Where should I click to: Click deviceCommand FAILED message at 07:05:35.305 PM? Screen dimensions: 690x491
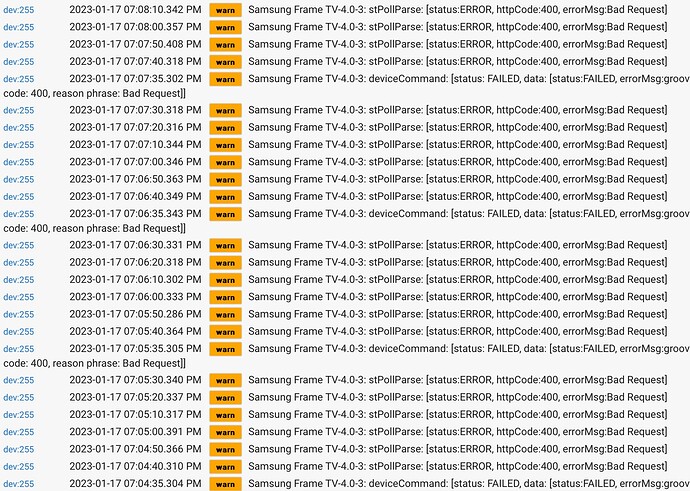(x=469, y=349)
